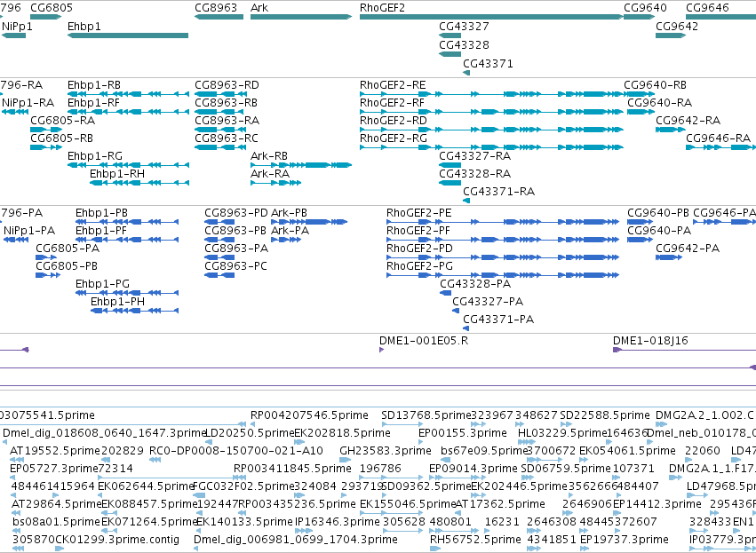The image size is (756, 553).
Task: Click the Ehbp1-RB transcript label
Action: coord(94,85)
